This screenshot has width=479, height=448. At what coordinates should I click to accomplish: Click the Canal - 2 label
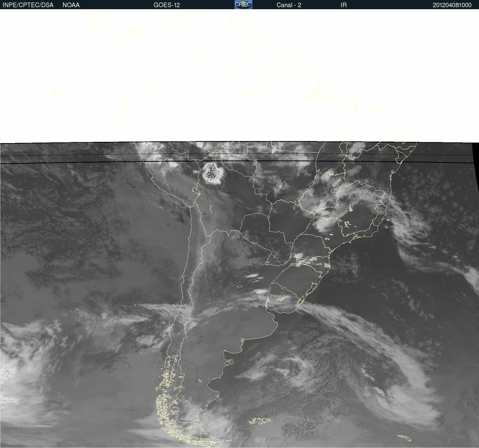pos(289,5)
